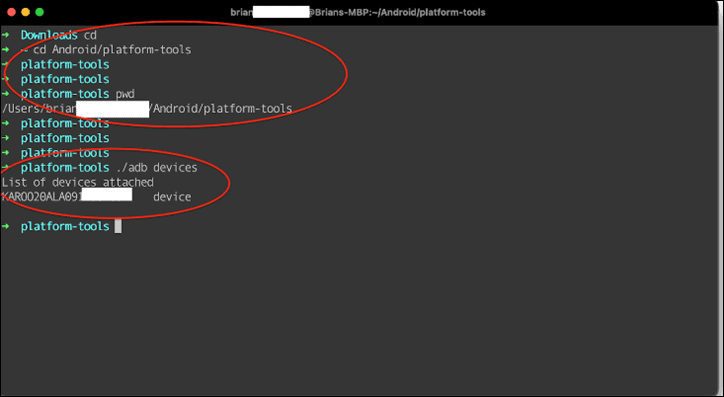Click the terminal title showing ~/Android/platform-tools
This screenshot has width=724, height=397.
pos(358,12)
